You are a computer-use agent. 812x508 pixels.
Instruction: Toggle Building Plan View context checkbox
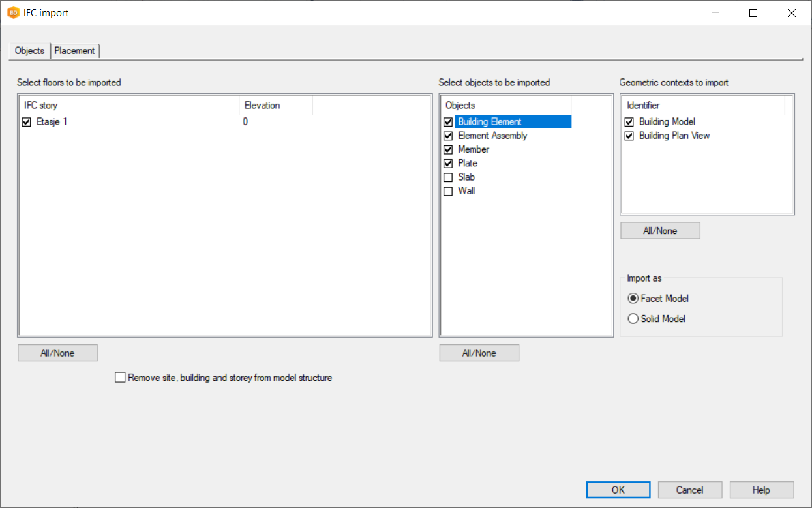pyautogui.click(x=629, y=136)
